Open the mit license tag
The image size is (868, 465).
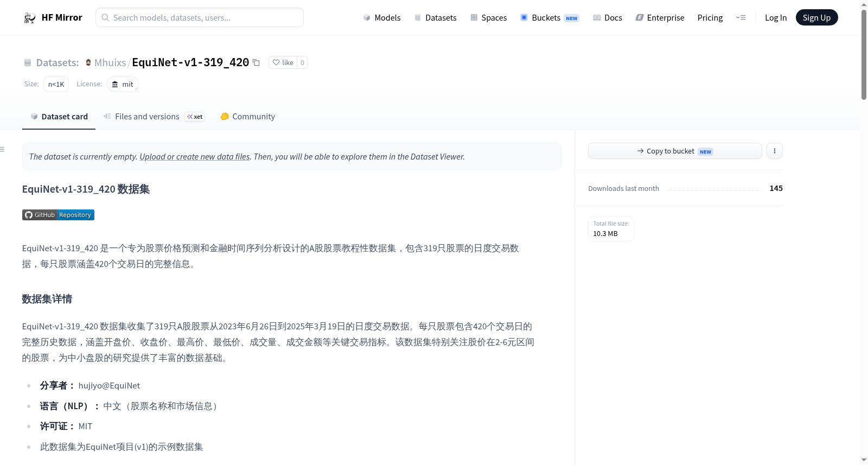click(x=123, y=85)
